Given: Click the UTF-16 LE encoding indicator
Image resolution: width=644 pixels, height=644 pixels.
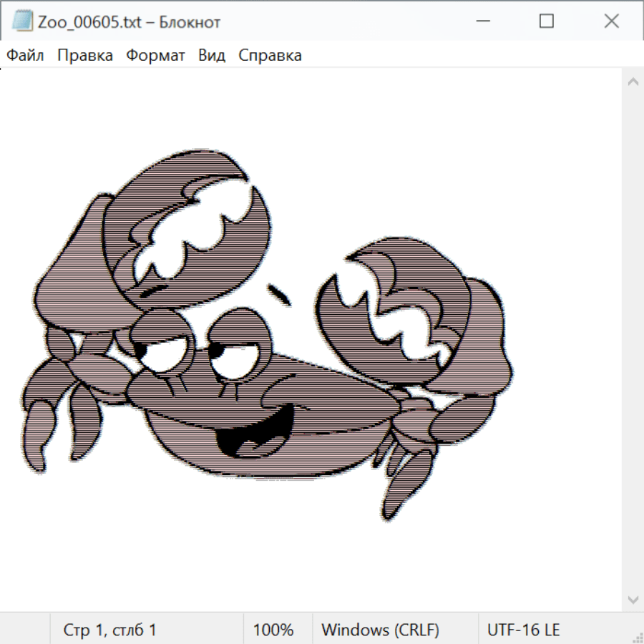Looking at the screenshot, I should click(x=523, y=630).
